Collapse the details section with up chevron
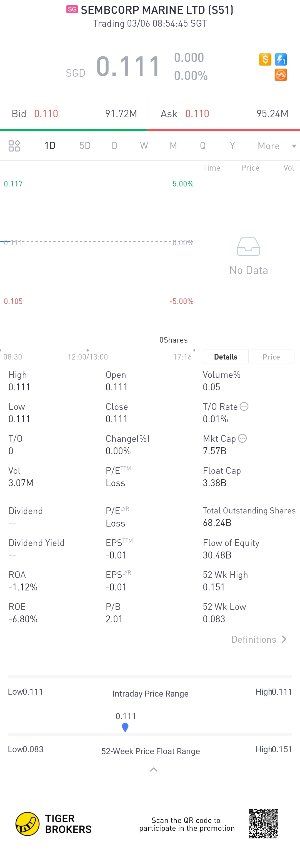 pyautogui.click(x=154, y=770)
